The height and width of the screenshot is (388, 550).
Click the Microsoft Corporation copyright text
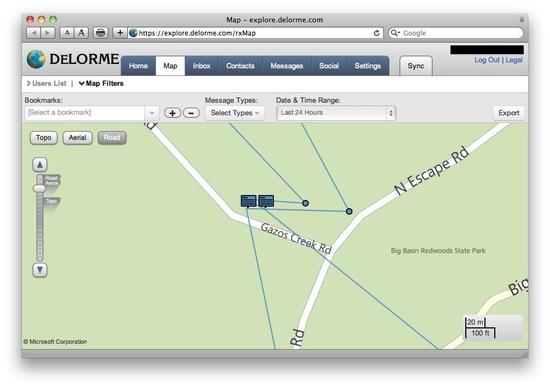55,341
